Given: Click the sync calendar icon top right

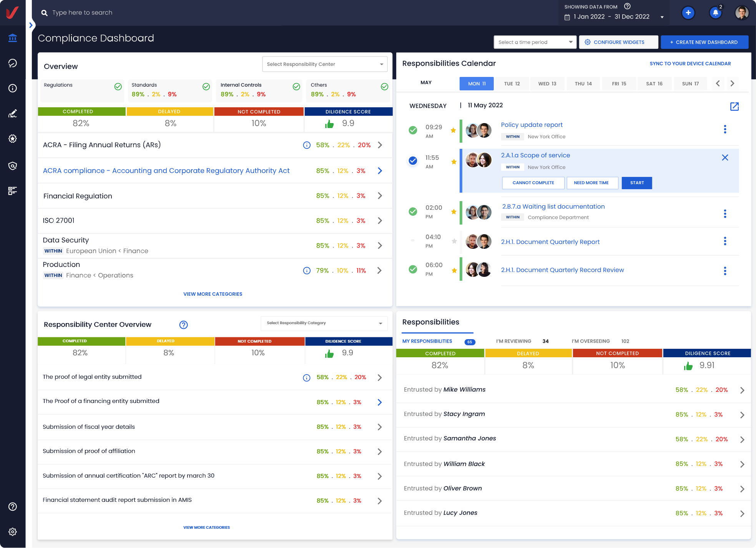Looking at the screenshot, I should (690, 63).
